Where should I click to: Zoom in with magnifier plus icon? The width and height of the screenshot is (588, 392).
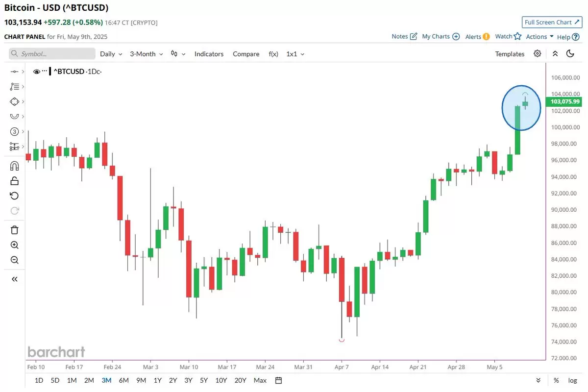tap(14, 245)
